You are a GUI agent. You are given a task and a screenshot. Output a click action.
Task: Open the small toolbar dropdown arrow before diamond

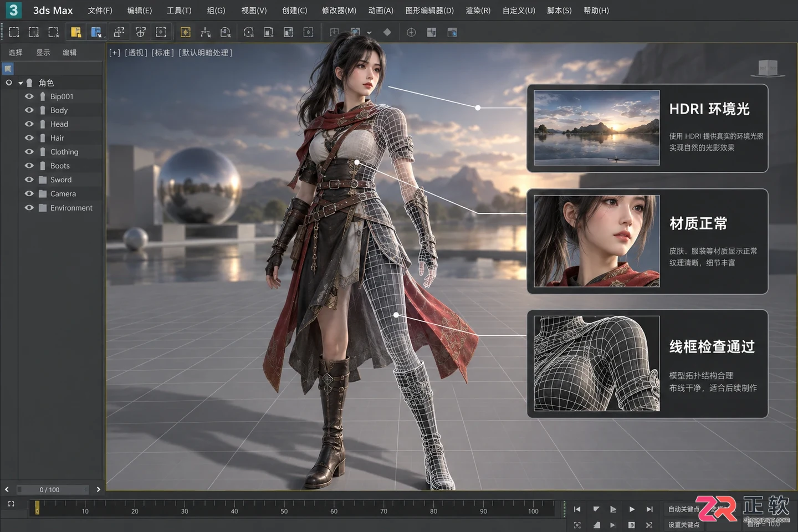369,33
